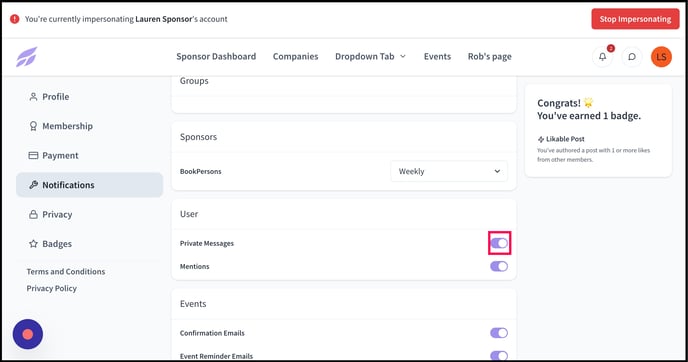Click the LS user avatar
Image resolution: width=688 pixels, height=362 pixels.
(x=661, y=57)
